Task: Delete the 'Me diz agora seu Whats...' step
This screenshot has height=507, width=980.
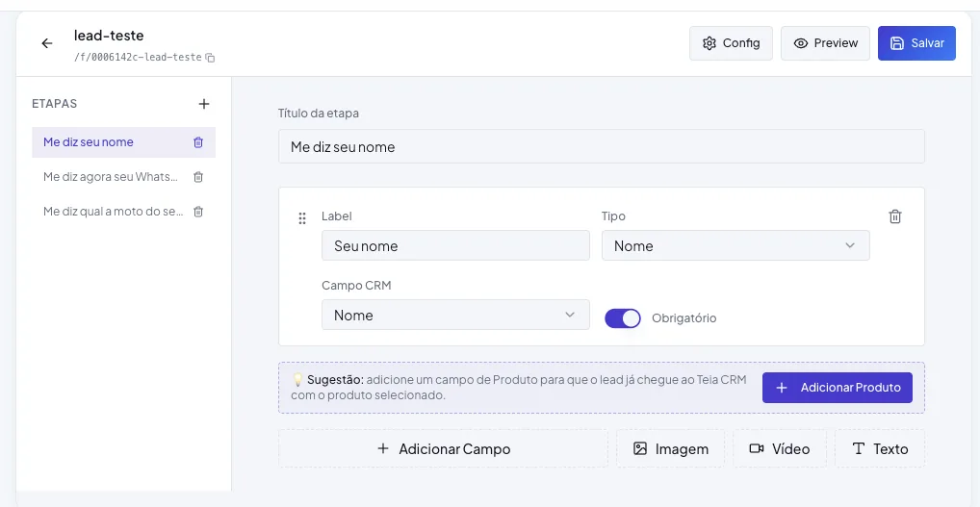Action: [x=198, y=177]
